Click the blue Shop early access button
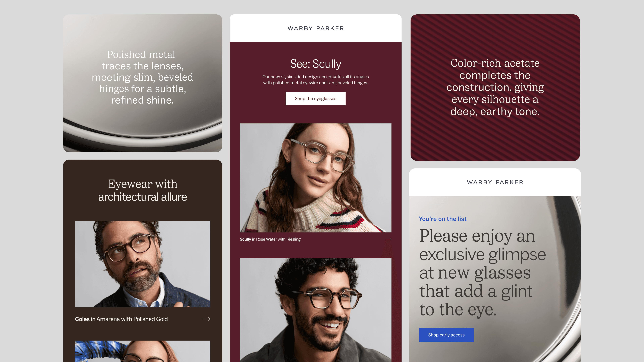 coord(446,335)
